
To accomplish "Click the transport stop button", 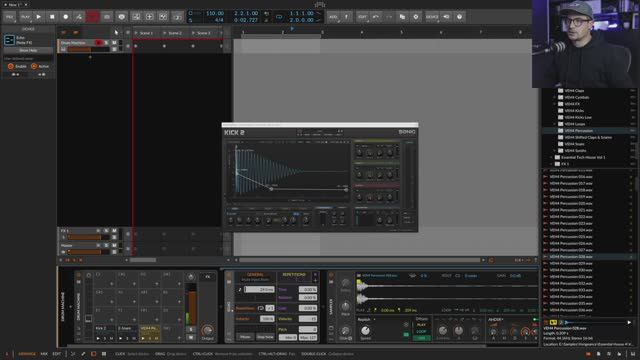I will tap(52, 17).
